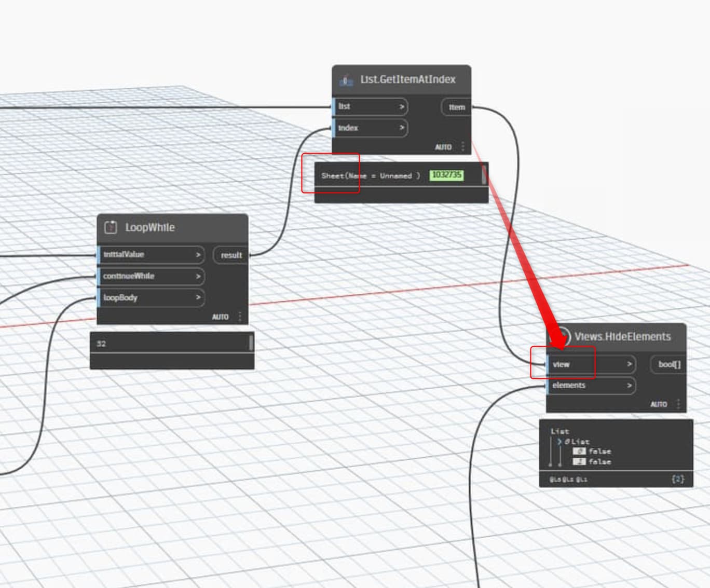This screenshot has height=588, width=710.
Task: Click the List.GetItemAtIndex node header icon
Action: [345, 79]
